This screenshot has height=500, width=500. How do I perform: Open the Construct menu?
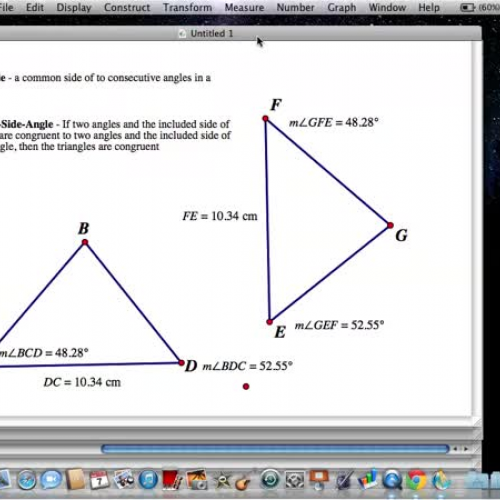point(127,7)
